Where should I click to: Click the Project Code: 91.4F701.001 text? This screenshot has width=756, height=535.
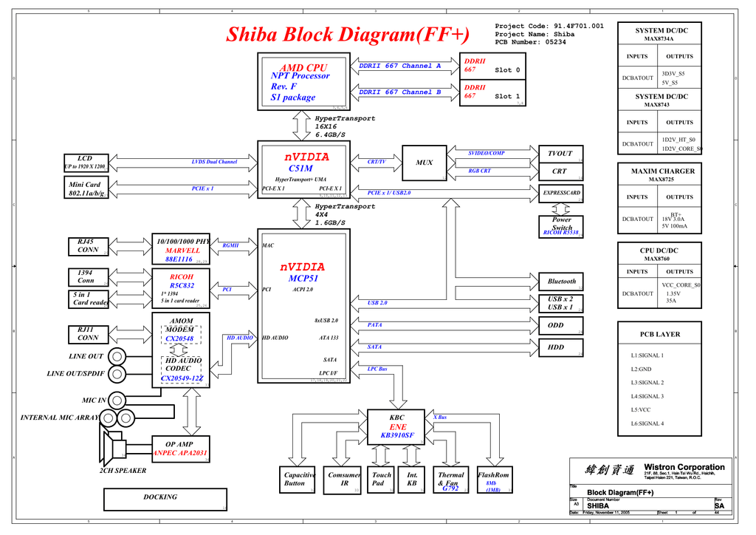point(549,26)
